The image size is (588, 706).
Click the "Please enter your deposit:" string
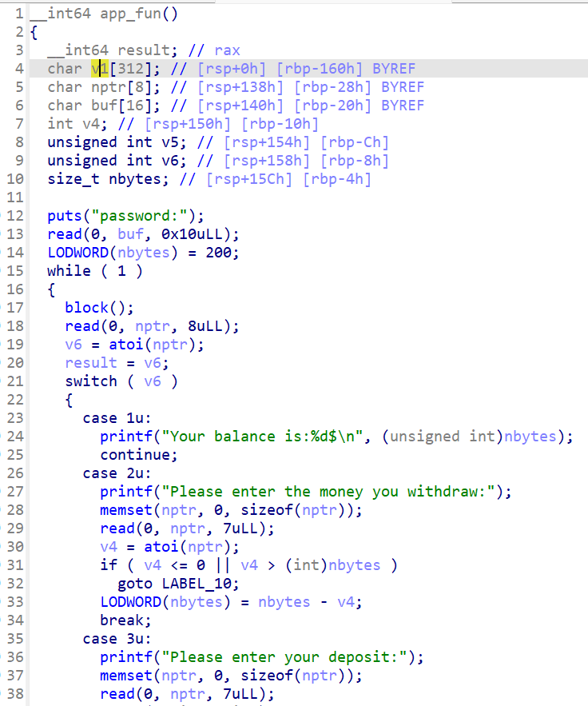tap(284, 657)
